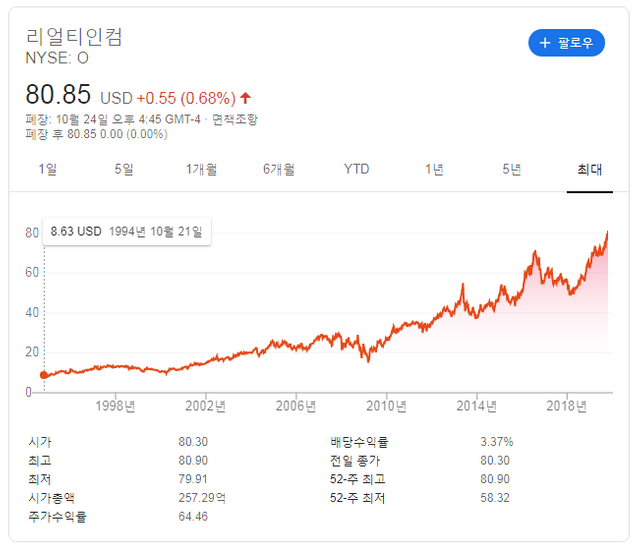Click the 배당수익률 value 3.37%
640x552 pixels.
[497, 442]
